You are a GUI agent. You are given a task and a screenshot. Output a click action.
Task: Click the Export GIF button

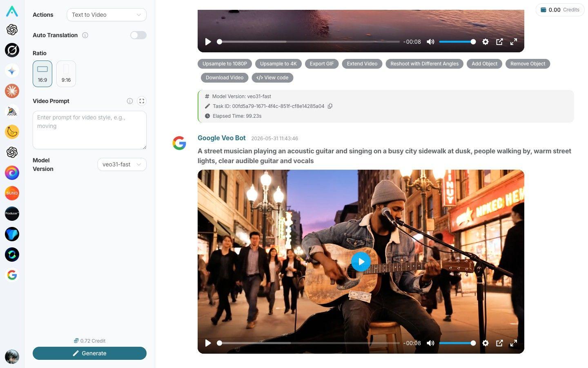pyautogui.click(x=322, y=64)
